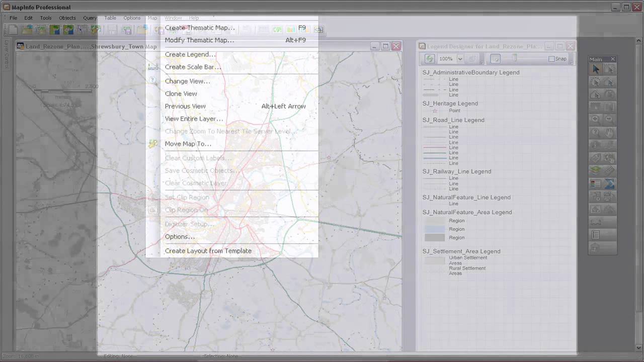Screen dimensions: 644x362
Task: Click the New Browser grid toolbar icon
Action: (x=264, y=30)
